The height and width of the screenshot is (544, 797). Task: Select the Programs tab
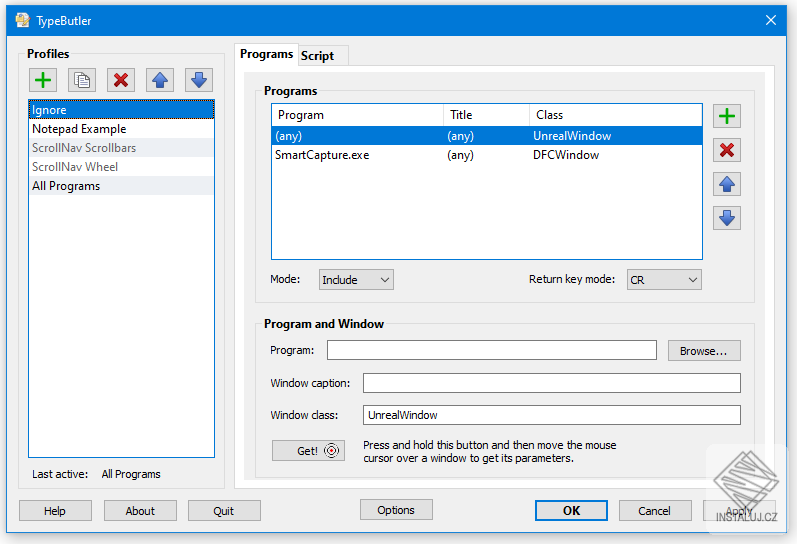[x=267, y=54]
